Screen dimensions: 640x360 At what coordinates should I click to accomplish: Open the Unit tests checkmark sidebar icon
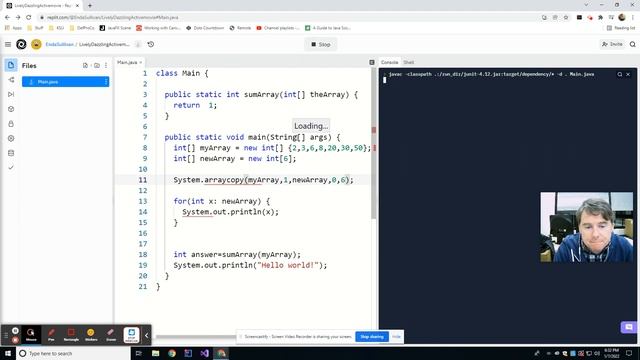tap(11, 168)
